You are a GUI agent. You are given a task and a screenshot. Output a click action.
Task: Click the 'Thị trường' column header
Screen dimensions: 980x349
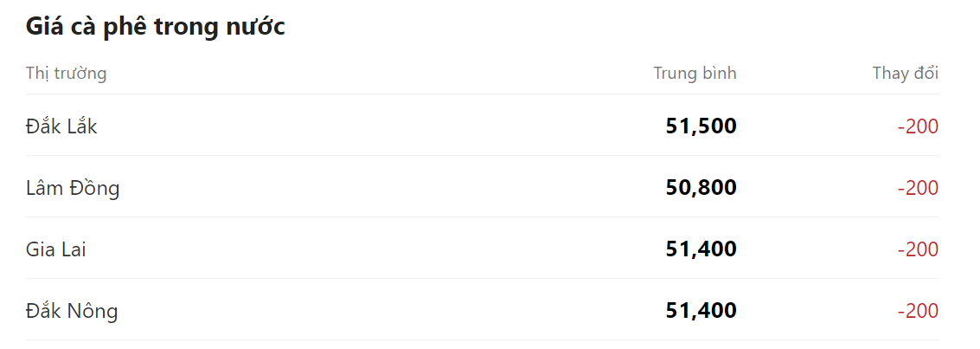click(x=67, y=73)
